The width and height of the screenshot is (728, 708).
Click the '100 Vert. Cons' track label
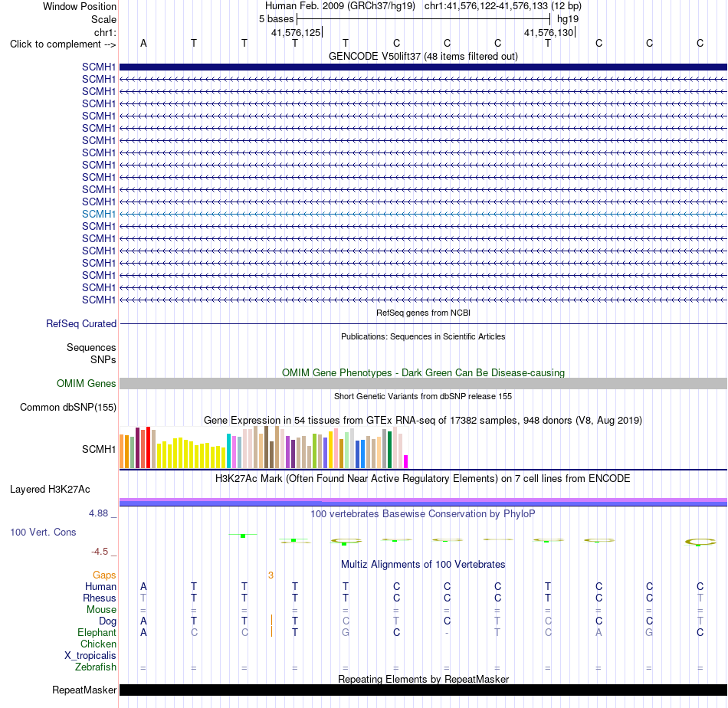point(43,532)
